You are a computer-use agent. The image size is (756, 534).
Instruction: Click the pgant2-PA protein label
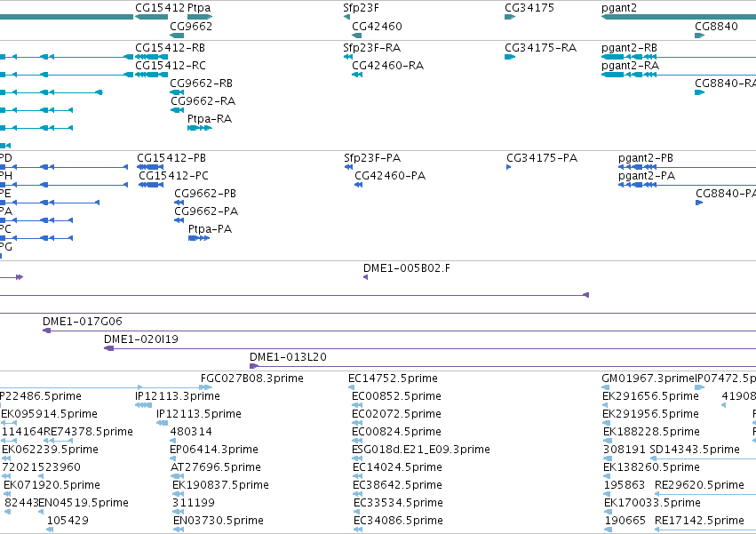click(647, 176)
